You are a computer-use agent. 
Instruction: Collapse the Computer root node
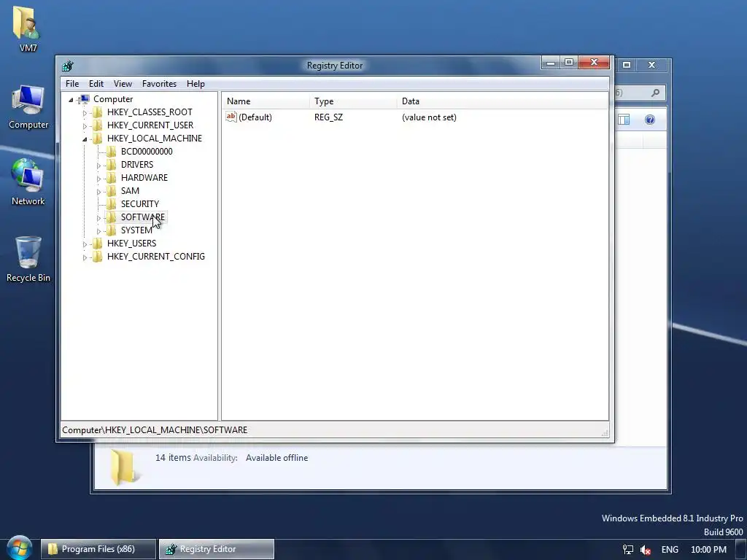pyautogui.click(x=71, y=99)
